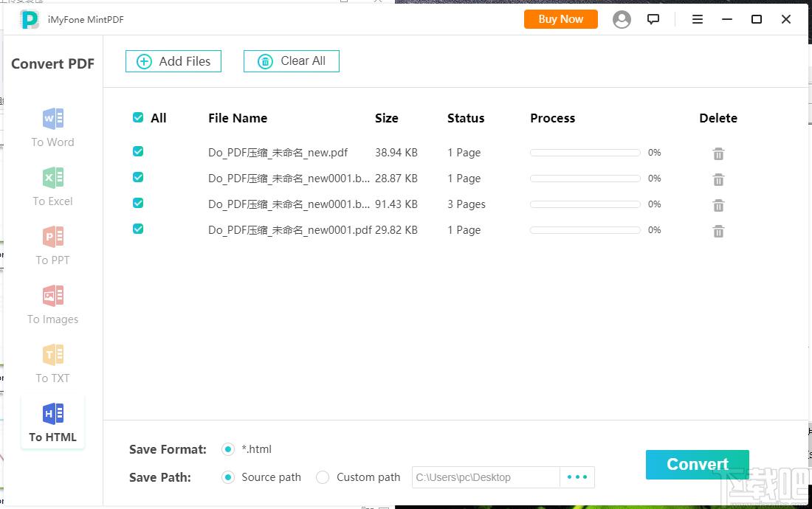Viewport: 812px width, 509px height.
Task: Select the To TXT conversion icon
Action: coord(53,354)
